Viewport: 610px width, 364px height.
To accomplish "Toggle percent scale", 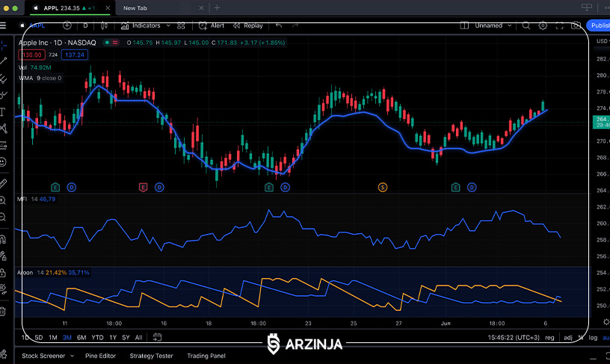I will 580,338.
